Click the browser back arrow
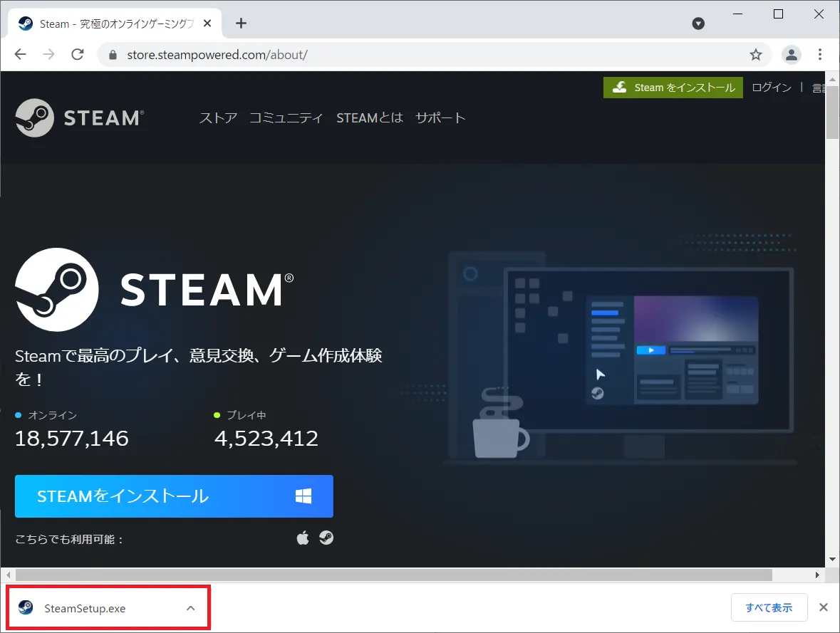The image size is (840, 633). tap(21, 54)
